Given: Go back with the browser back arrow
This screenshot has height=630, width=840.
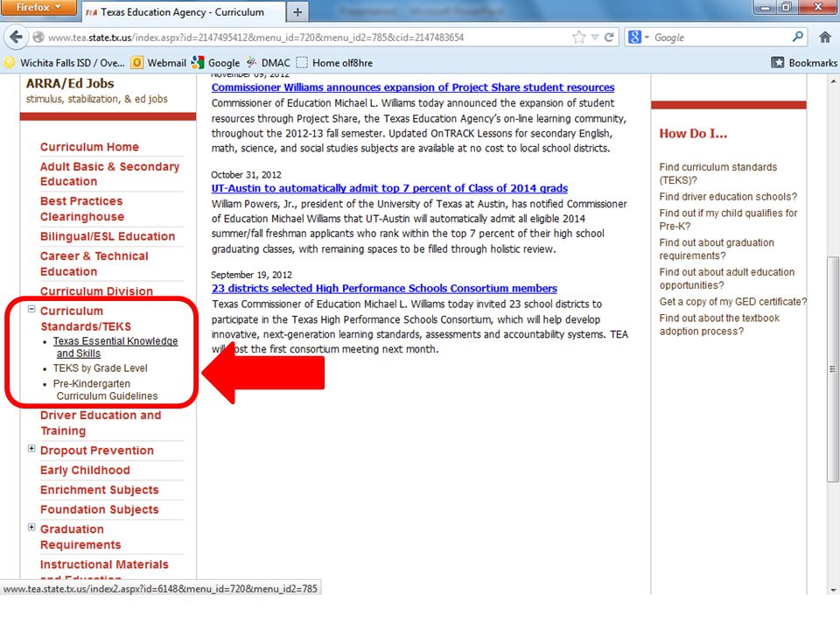Looking at the screenshot, I should [16, 37].
